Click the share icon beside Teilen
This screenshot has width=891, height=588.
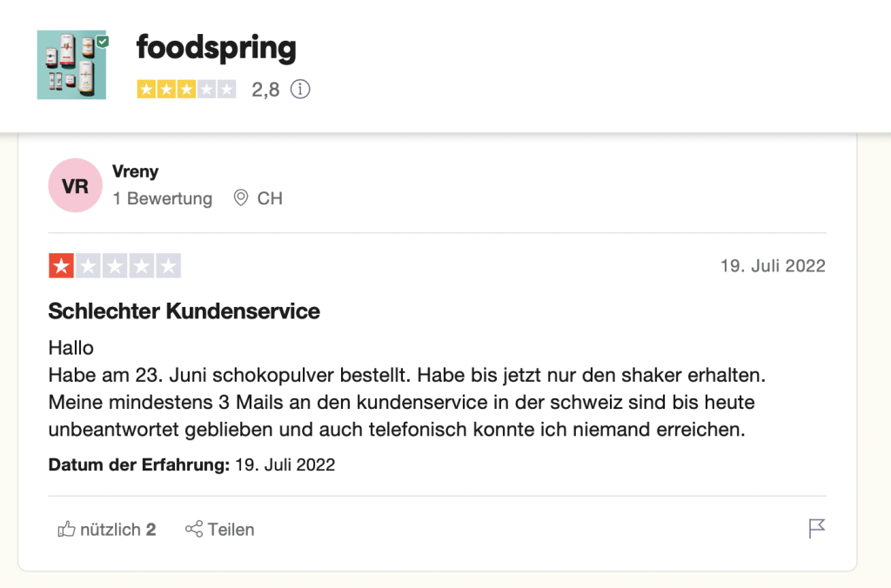click(x=194, y=529)
